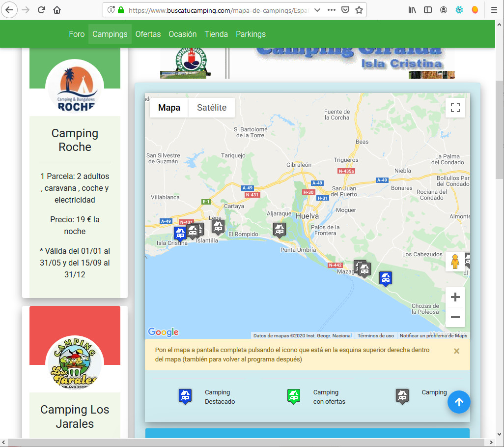Select Campings in the navigation bar

(x=110, y=34)
